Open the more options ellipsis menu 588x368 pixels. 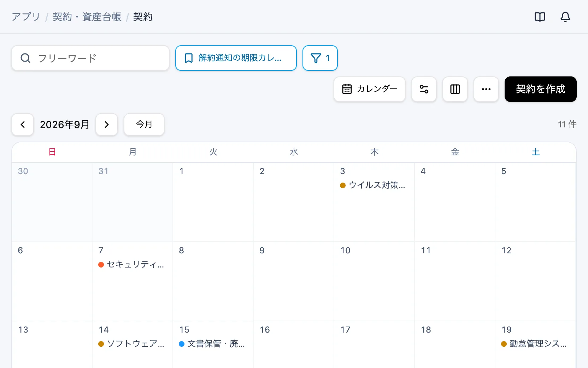[x=486, y=89]
